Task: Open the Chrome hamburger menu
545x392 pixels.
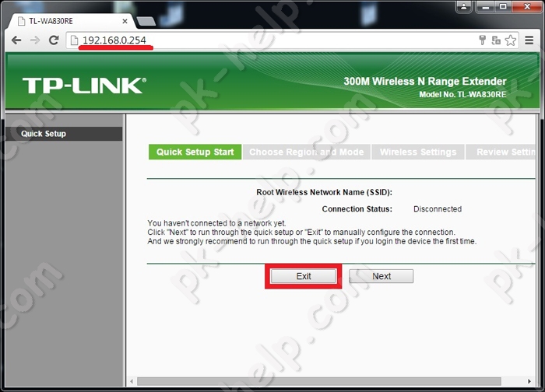Action: pyautogui.click(x=529, y=40)
